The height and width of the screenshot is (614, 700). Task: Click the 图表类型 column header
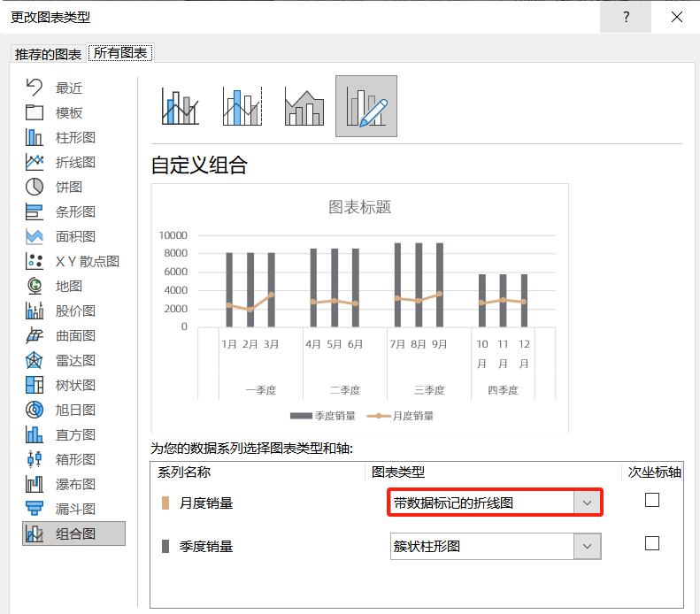[x=398, y=472]
